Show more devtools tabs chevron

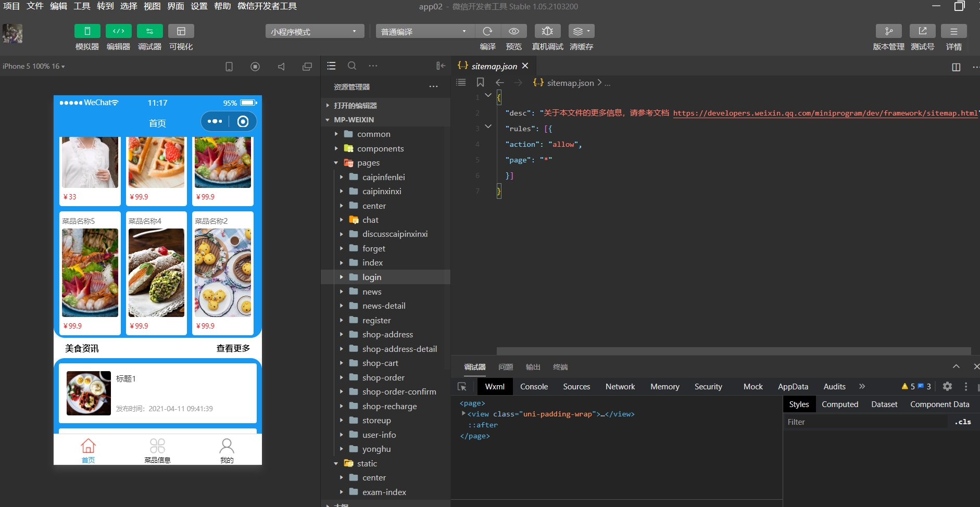pos(862,386)
